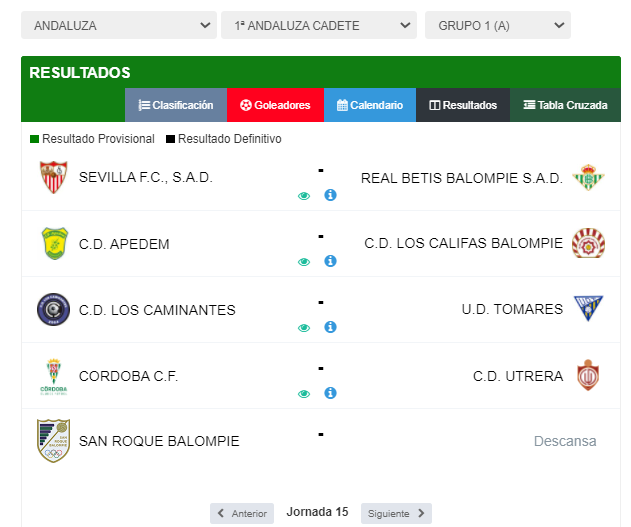Screen dimensions: 631x527
Task: Click info icon for Caminantes vs Tomares
Action: (330, 327)
